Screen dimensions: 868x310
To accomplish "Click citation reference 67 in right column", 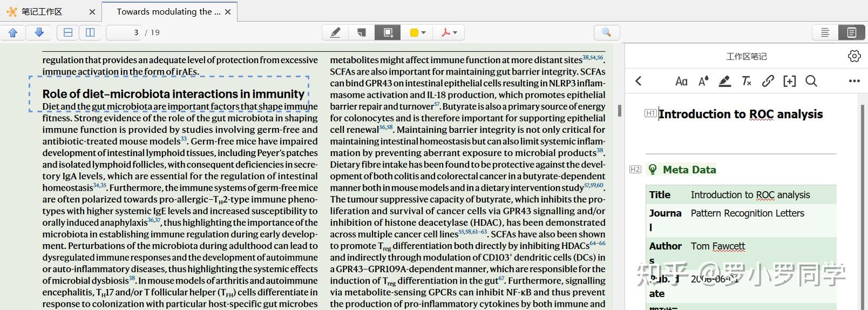I will [x=501, y=278].
